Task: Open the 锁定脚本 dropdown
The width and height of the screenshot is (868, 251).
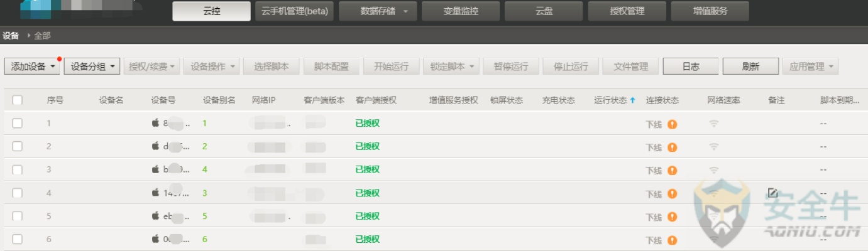Action: (x=453, y=67)
